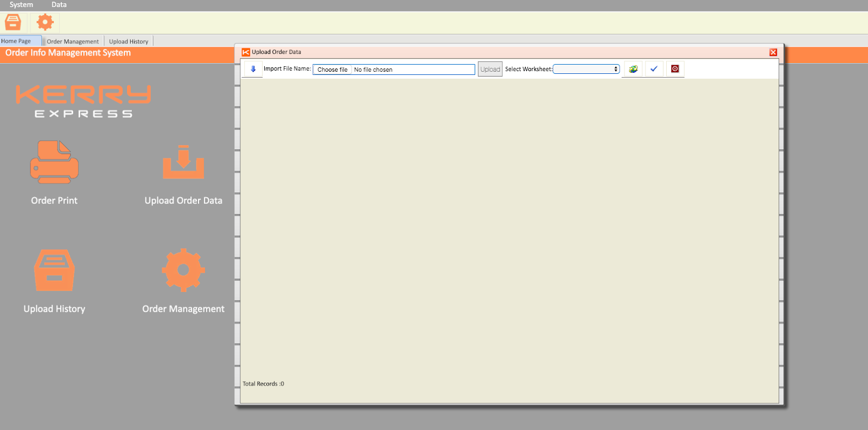Open the Select Worksheet dropdown

point(586,69)
